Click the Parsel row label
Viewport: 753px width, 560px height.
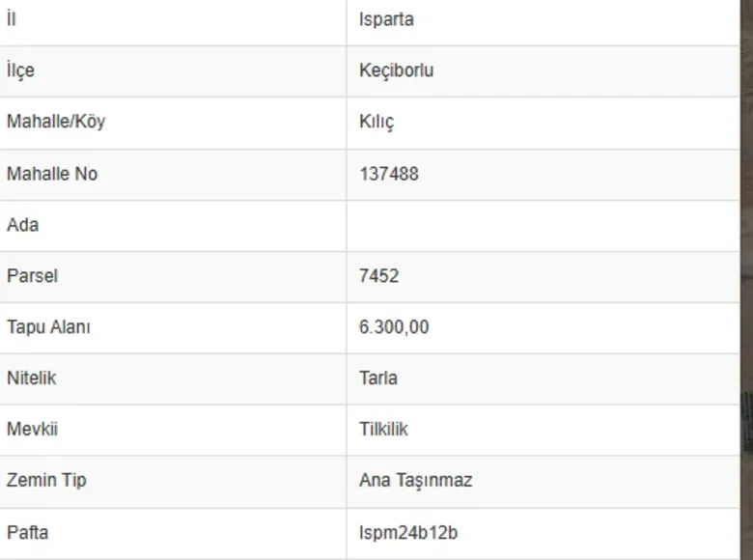(x=32, y=276)
